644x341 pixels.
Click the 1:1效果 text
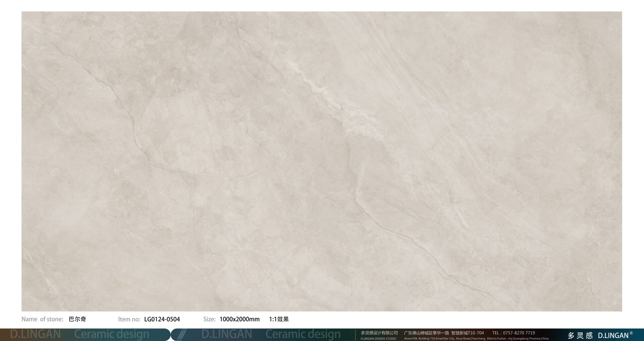point(279,319)
